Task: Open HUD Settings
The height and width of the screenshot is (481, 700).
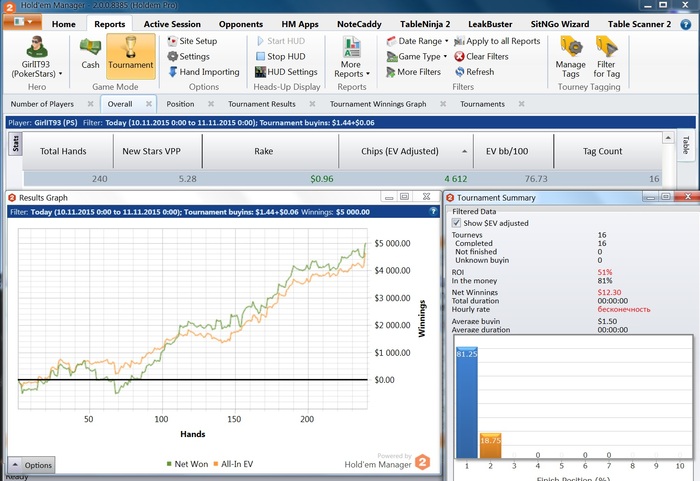Action: [286, 72]
